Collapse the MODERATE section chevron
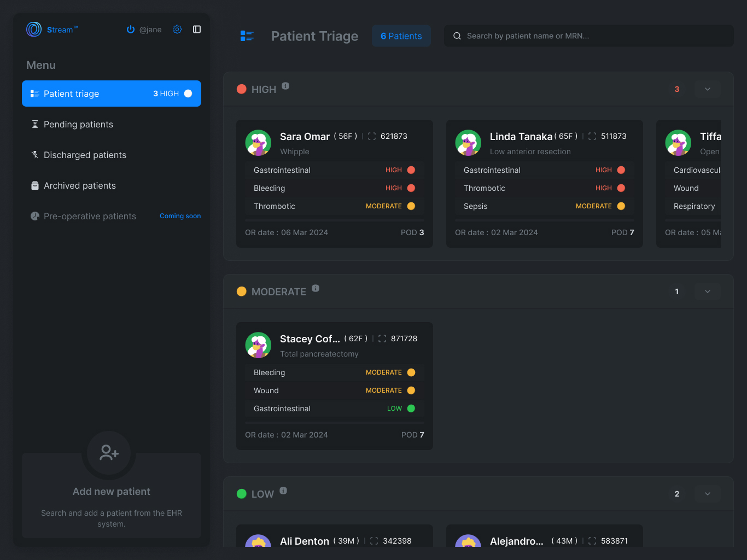Viewport: 747px width, 560px height. 708,291
